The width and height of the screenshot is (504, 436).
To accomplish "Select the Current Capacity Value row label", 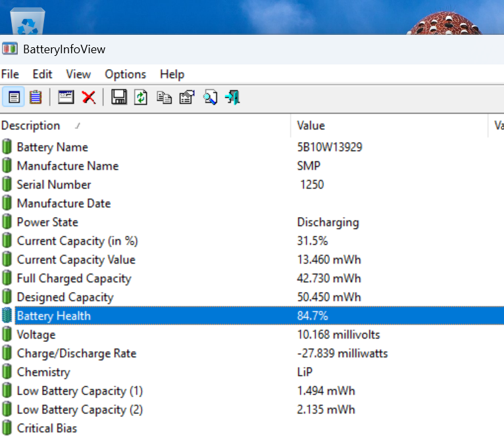I will pyautogui.click(x=76, y=260).
